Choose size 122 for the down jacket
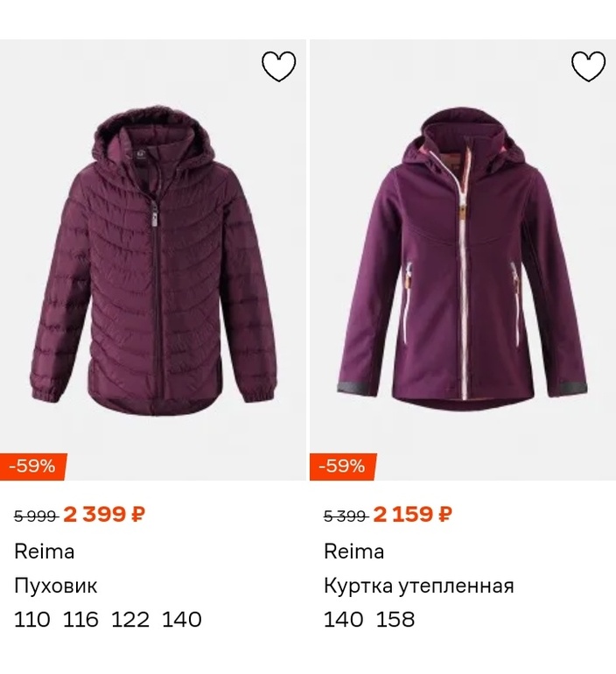Viewport: 616px width, 674px height. [131, 620]
